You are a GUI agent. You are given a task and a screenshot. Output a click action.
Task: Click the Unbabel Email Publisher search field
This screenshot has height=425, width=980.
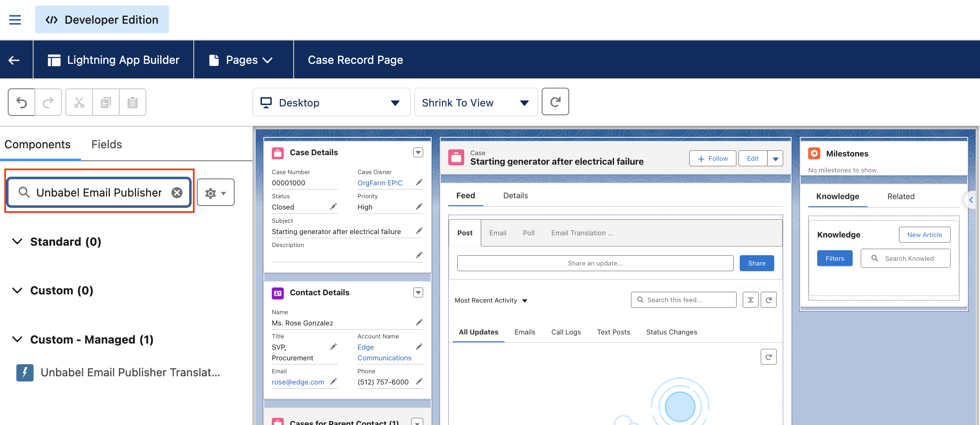point(99,193)
